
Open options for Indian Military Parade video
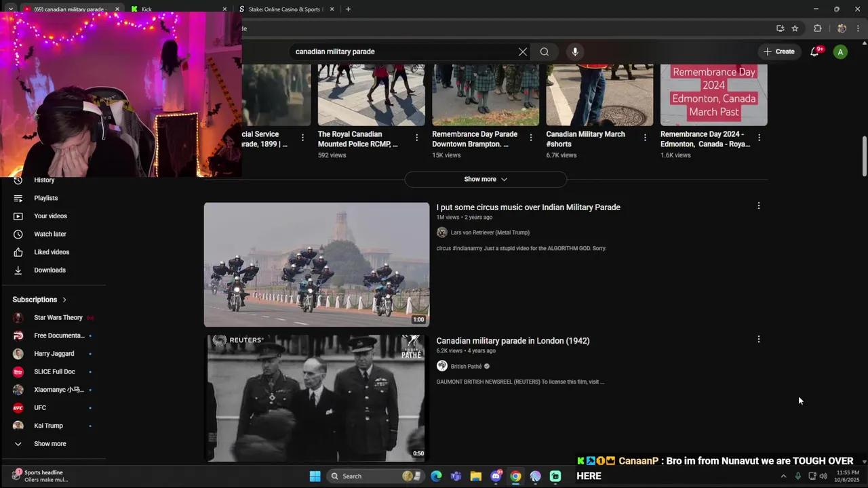click(x=759, y=206)
